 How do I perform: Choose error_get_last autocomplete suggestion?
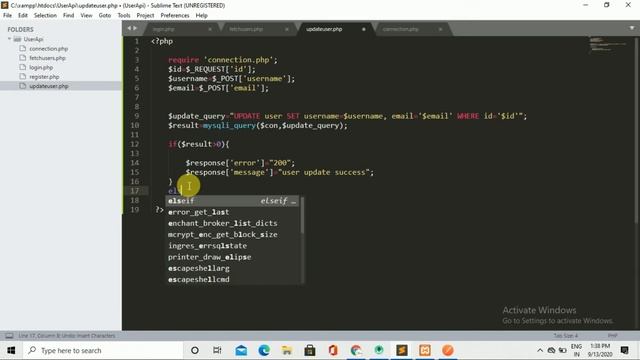(x=233, y=212)
